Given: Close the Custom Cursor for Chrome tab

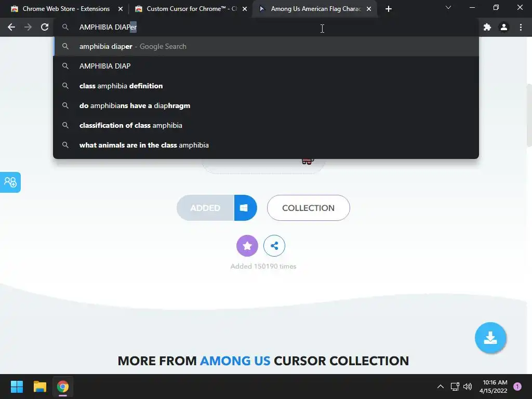Looking at the screenshot, I should (x=245, y=9).
